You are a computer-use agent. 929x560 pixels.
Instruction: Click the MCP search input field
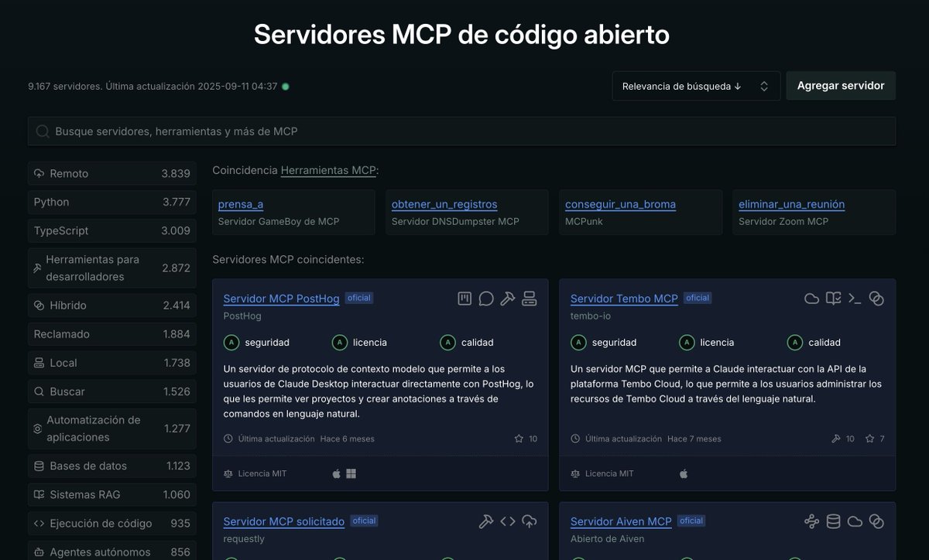click(310, 131)
